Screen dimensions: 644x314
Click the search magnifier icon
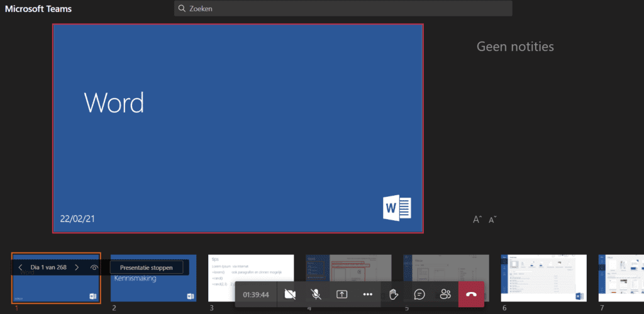pyautogui.click(x=182, y=8)
